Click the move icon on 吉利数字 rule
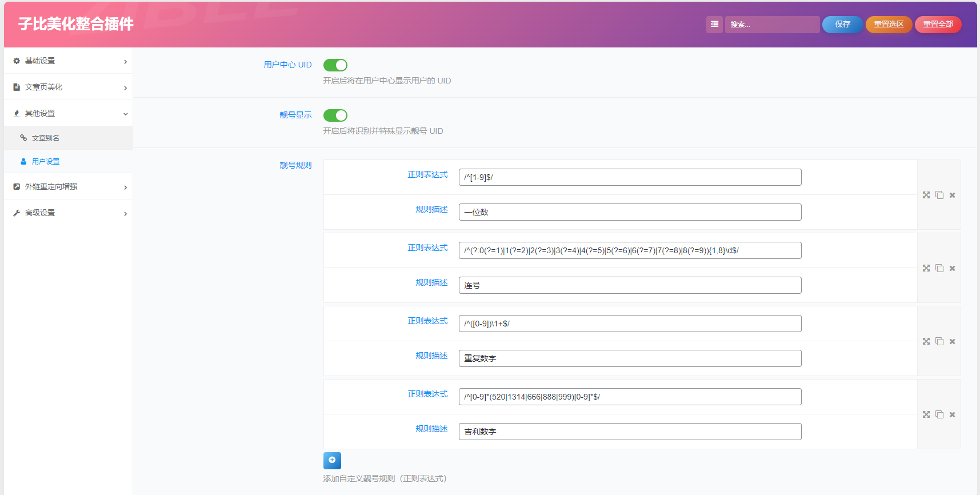The image size is (980, 495). pos(926,414)
